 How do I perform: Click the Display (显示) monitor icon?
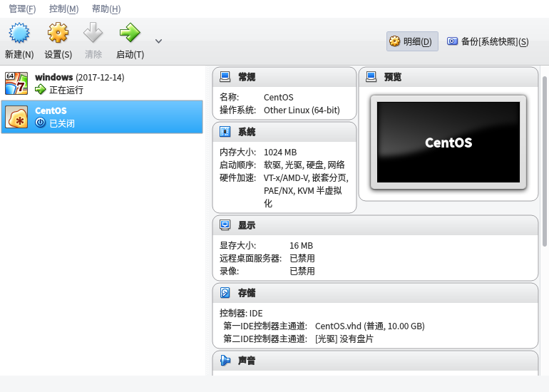225,225
